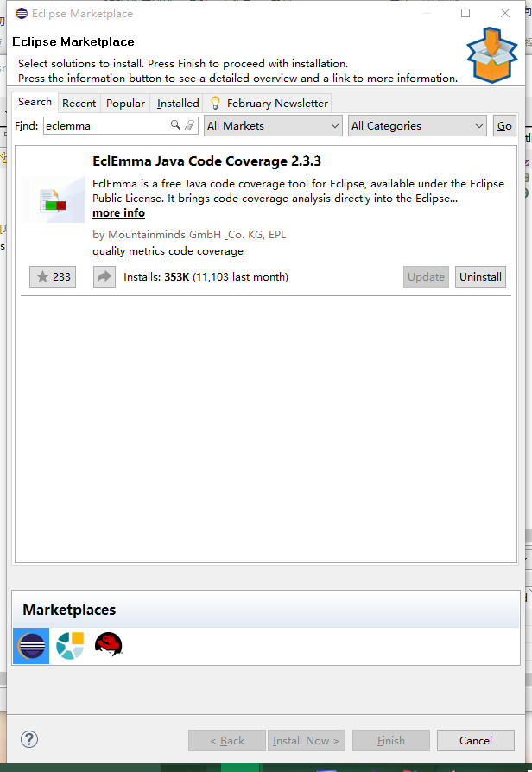Click the Eclipse logo in title bar
The height and width of the screenshot is (772, 532).
point(22,13)
